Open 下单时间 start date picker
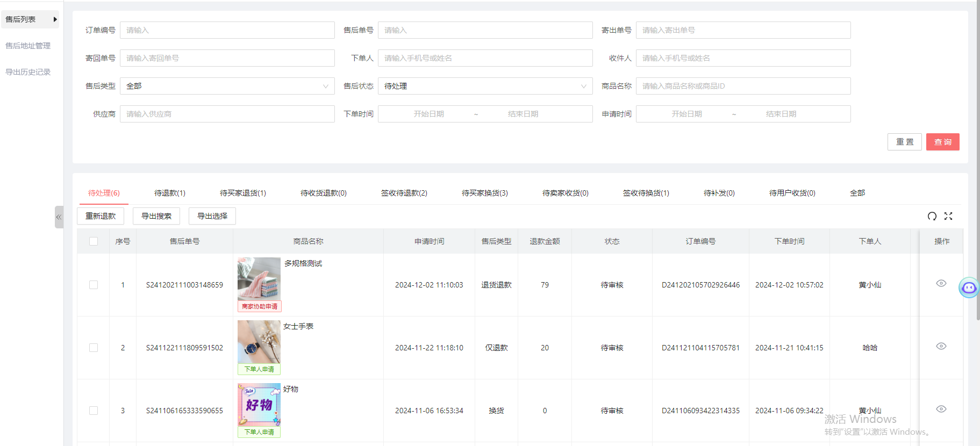The image size is (980, 446). pyautogui.click(x=428, y=114)
